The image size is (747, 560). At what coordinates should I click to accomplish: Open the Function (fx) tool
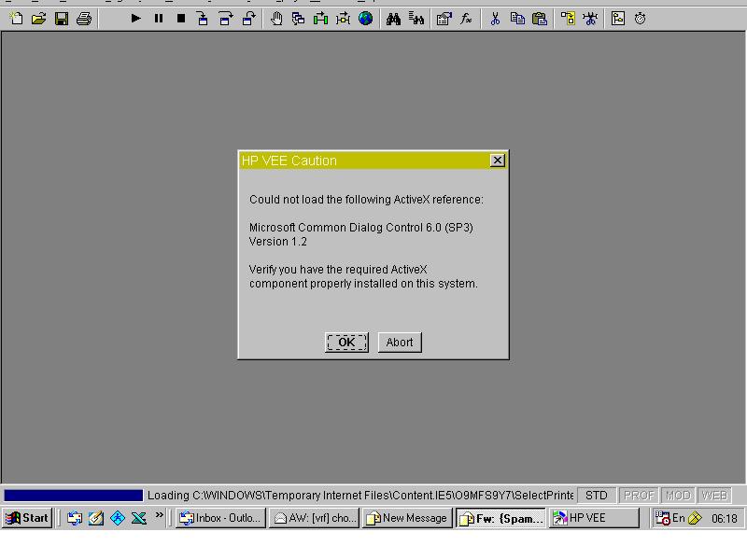tap(466, 19)
